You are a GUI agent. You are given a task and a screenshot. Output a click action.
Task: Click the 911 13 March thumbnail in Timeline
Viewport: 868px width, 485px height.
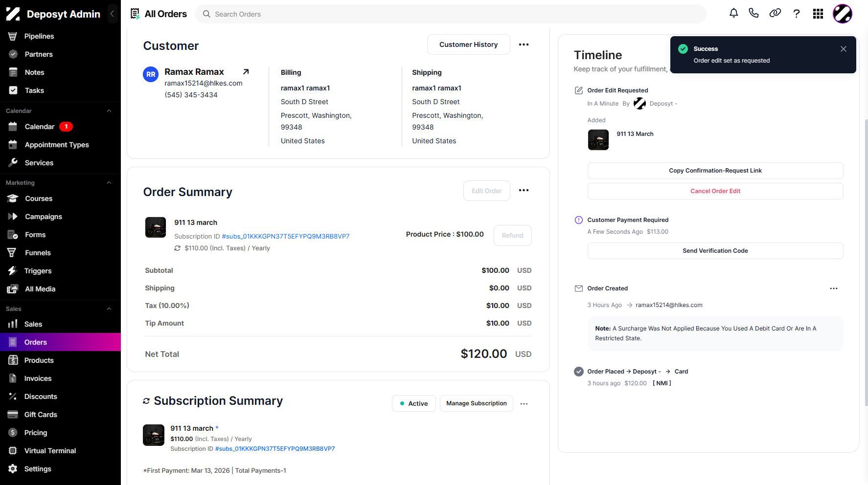click(x=598, y=140)
